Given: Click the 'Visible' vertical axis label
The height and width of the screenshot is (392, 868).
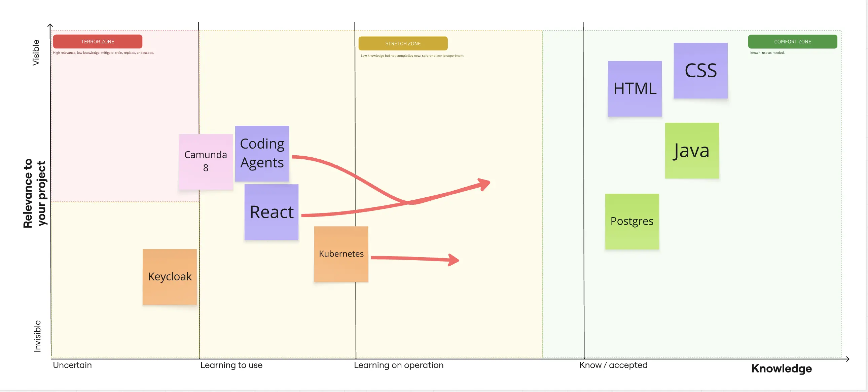Looking at the screenshot, I should click(x=36, y=52).
